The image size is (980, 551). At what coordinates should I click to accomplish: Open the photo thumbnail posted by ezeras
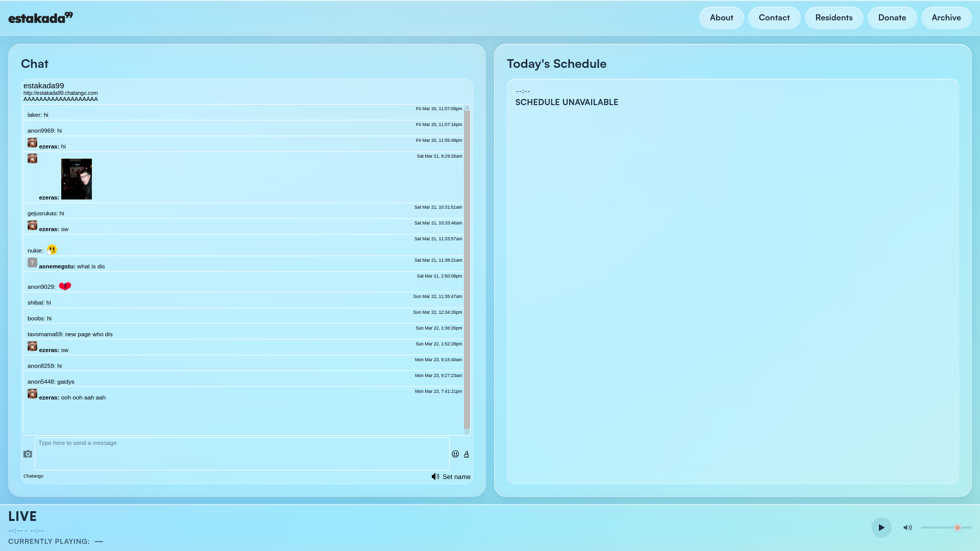click(77, 179)
